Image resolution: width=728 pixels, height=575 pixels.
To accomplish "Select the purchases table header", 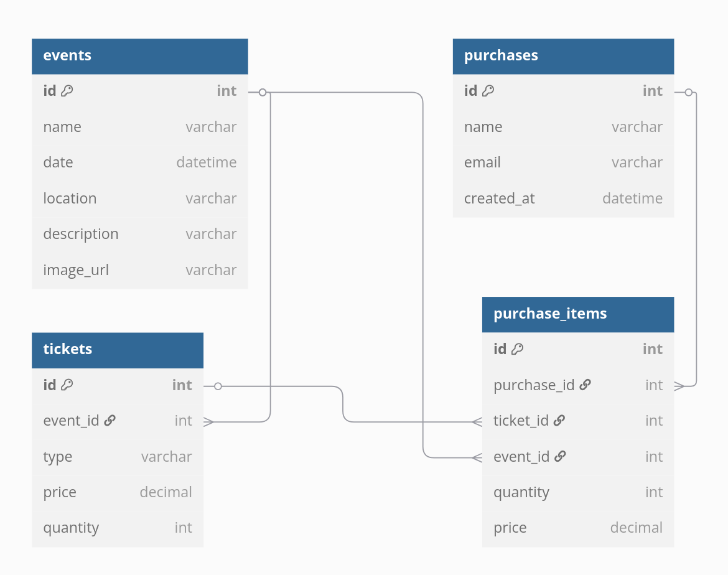I will coord(563,56).
